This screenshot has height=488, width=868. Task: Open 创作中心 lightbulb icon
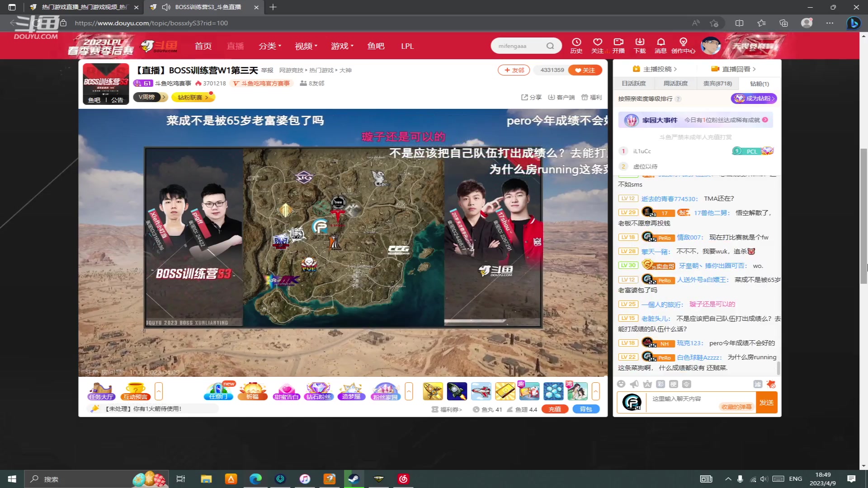683,46
